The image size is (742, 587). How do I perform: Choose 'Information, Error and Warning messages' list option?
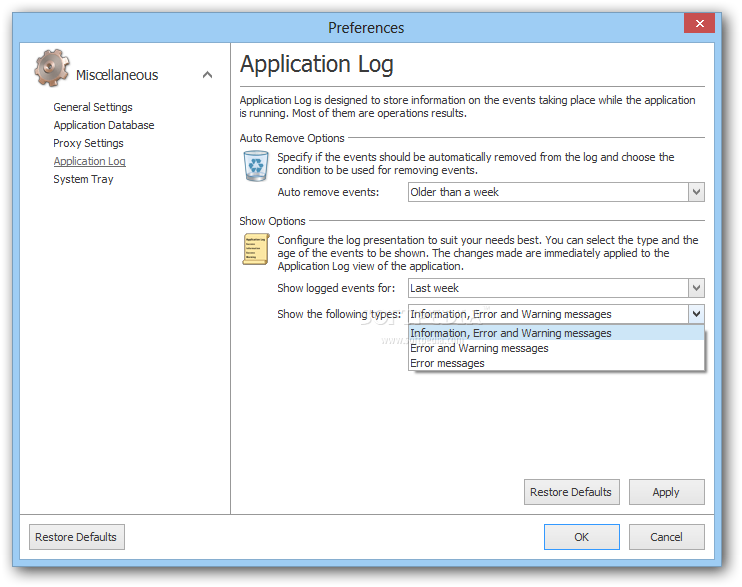(556, 333)
